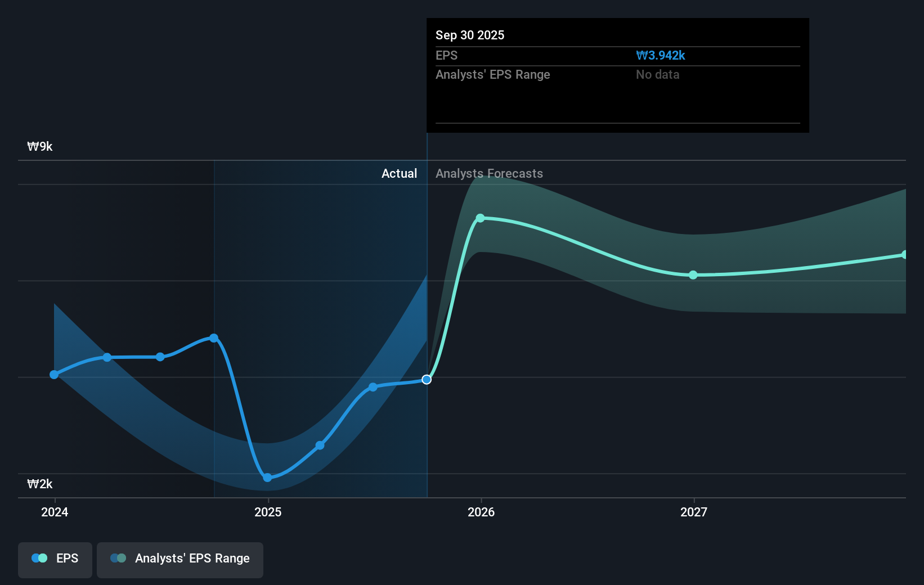
Task: Toggle the EPS legend series
Action: click(55, 560)
